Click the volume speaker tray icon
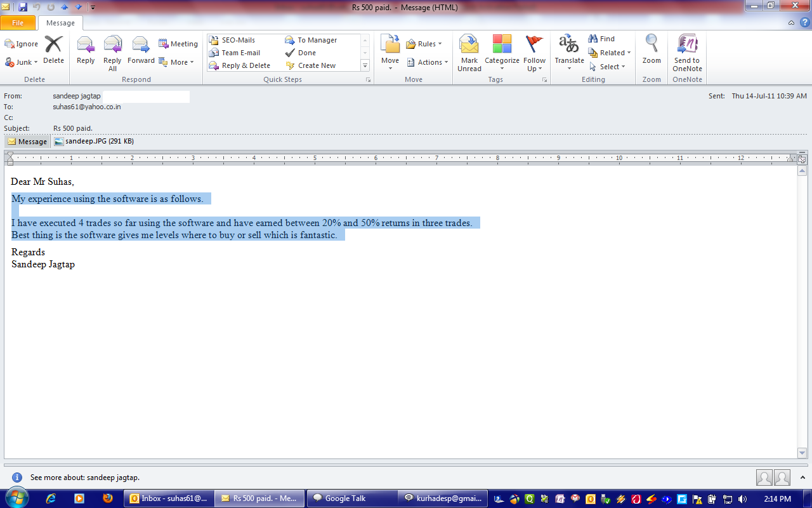The width and height of the screenshot is (812, 508). (742, 499)
